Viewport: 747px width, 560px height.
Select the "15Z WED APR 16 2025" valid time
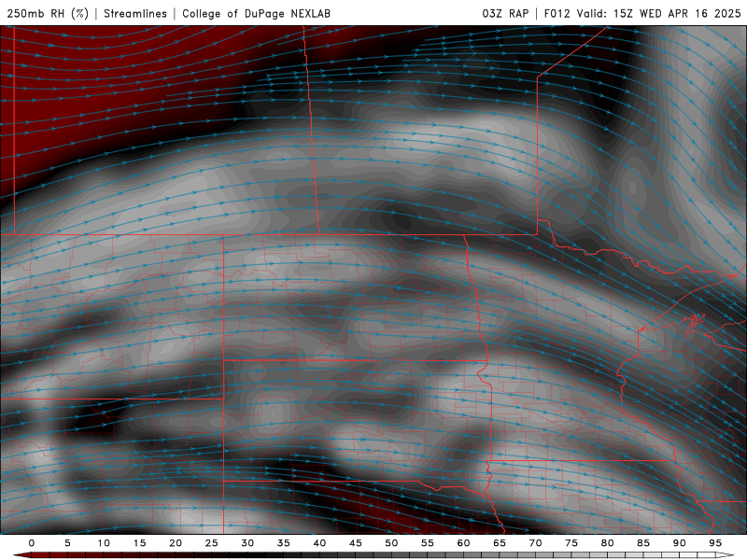click(x=677, y=13)
